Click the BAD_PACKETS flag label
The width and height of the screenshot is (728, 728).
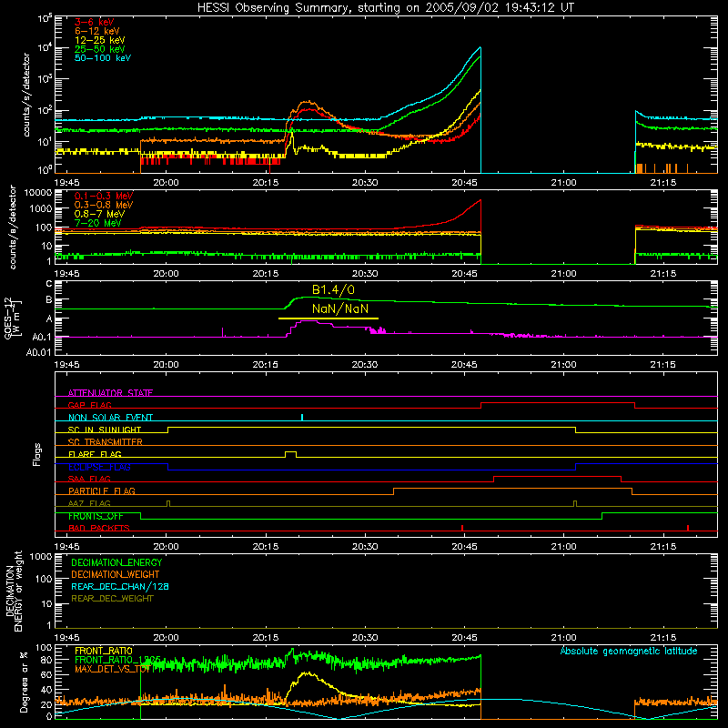(x=99, y=529)
